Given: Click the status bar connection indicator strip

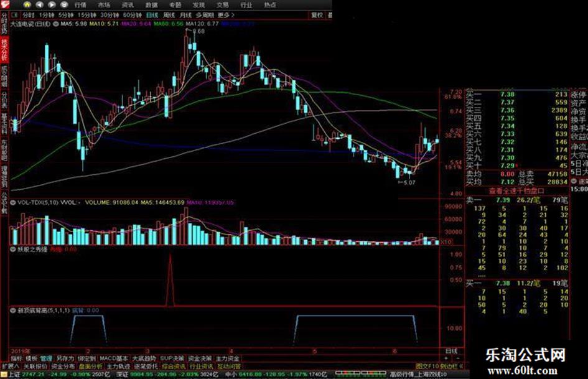Looking at the screenshot, I should point(360,374).
